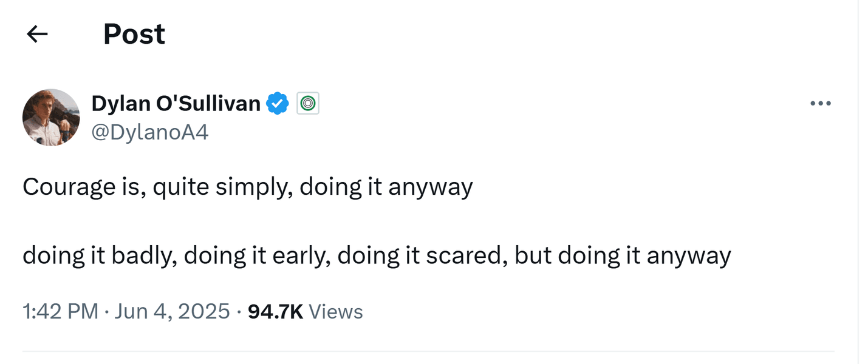Image resolution: width=868 pixels, height=364 pixels.
Task: Click the back arrow icon
Action: [x=38, y=35]
